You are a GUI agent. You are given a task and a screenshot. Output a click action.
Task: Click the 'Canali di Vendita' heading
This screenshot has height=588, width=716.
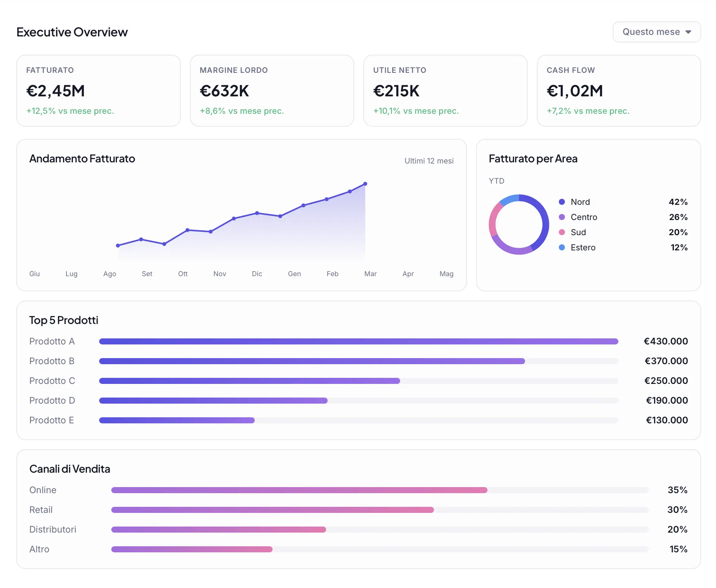tap(70, 469)
